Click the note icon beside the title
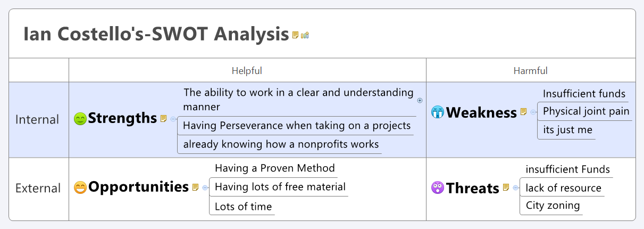The height and width of the screenshot is (229, 644). [295, 35]
